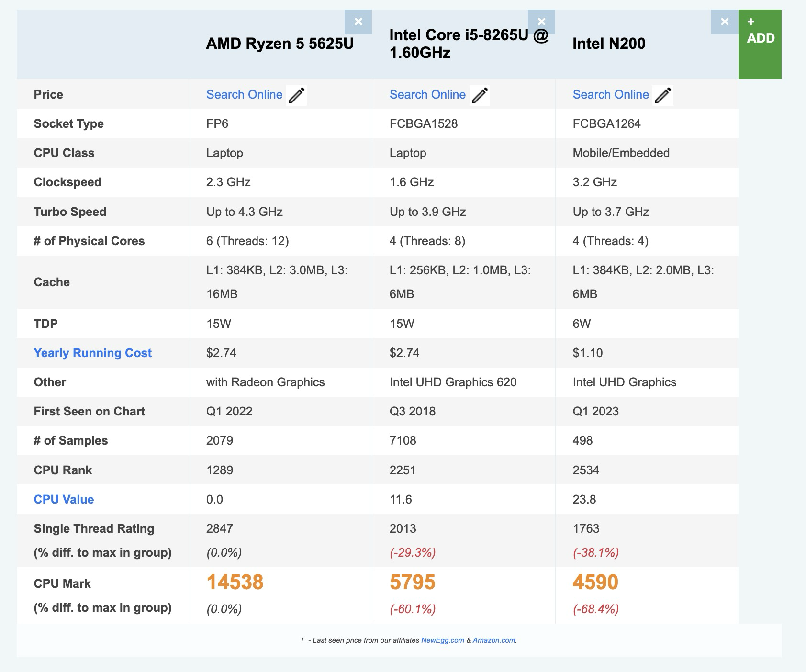Image resolution: width=806 pixels, height=672 pixels.
Task: Click the Q3 2018 first seen value
Action: pyautogui.click(x=413, y=411)
